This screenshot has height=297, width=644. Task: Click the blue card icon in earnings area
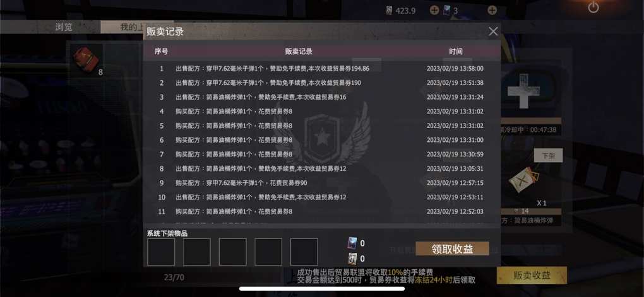(352, 243)
